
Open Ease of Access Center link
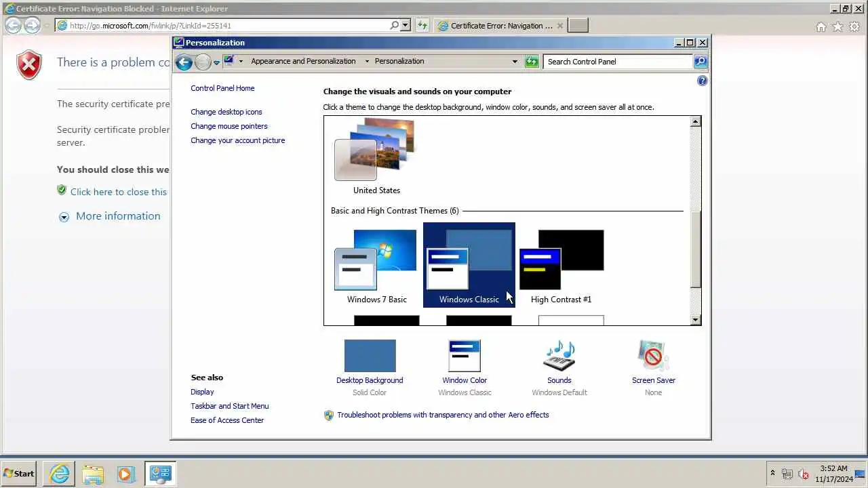pyautogui.click(x=227, y=420)
